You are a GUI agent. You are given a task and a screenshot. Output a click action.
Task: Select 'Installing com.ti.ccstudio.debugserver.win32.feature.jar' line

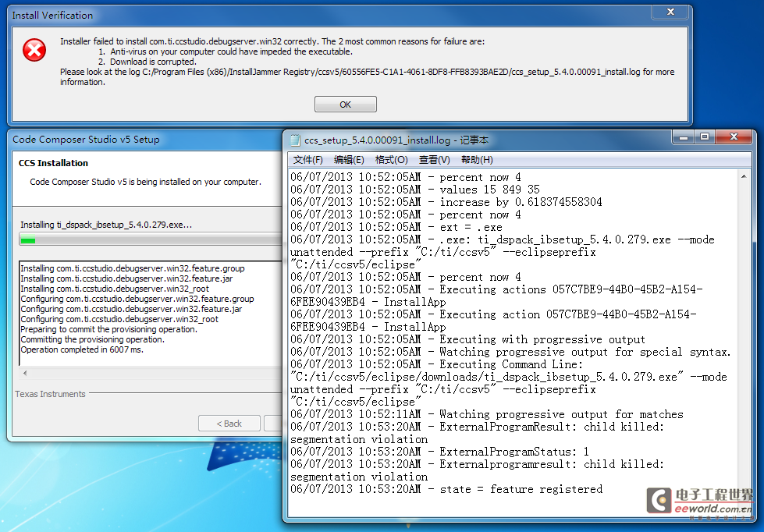(x=126, y=278)
